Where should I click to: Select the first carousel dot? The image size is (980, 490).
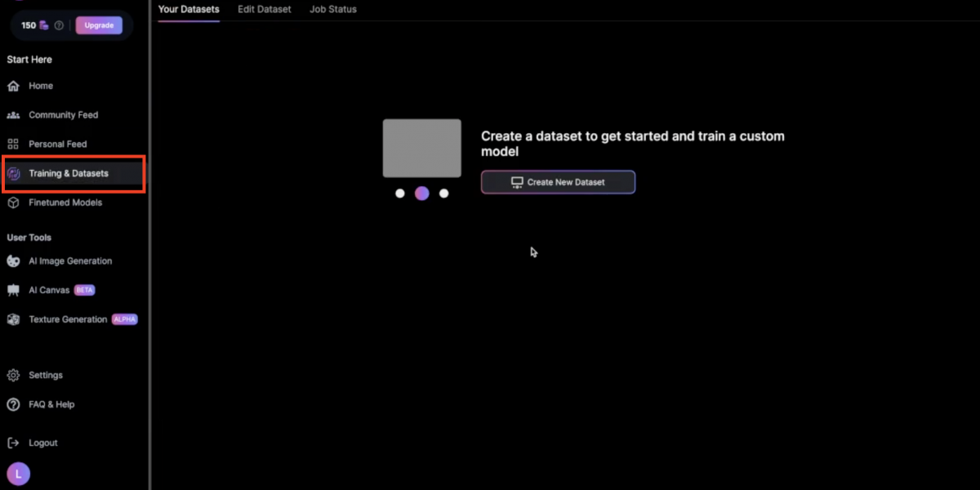400,194
